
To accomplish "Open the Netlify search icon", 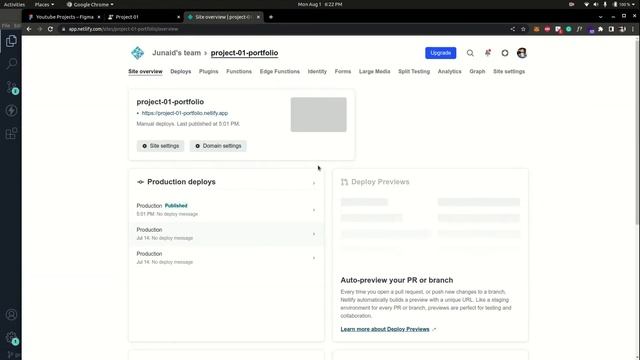I will (470, 53).
